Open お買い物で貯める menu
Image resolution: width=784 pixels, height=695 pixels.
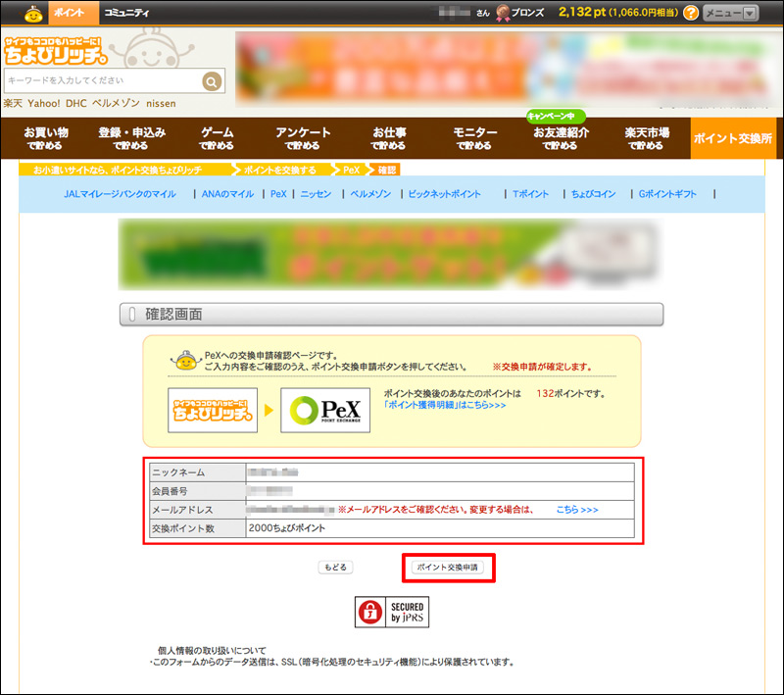(45, 138)
